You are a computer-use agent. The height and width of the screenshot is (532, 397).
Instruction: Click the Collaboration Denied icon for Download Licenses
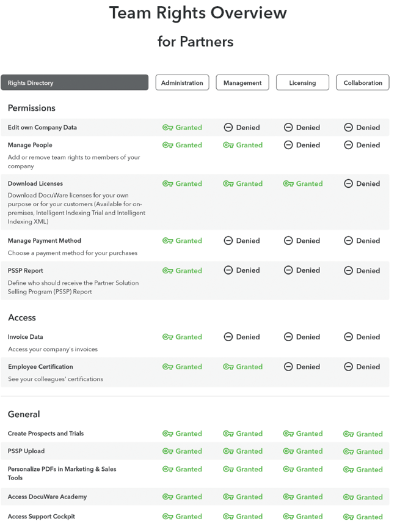[348, 183]
